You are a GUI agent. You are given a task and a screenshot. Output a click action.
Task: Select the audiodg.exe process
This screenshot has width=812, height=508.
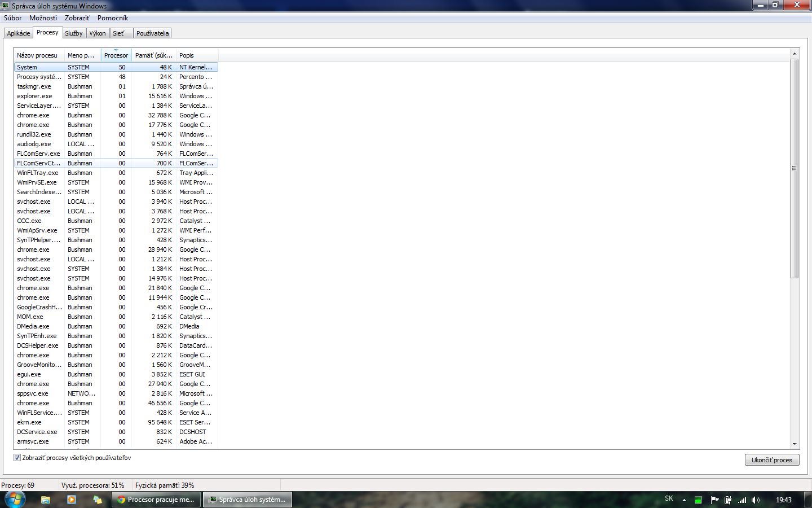(116, 144)
